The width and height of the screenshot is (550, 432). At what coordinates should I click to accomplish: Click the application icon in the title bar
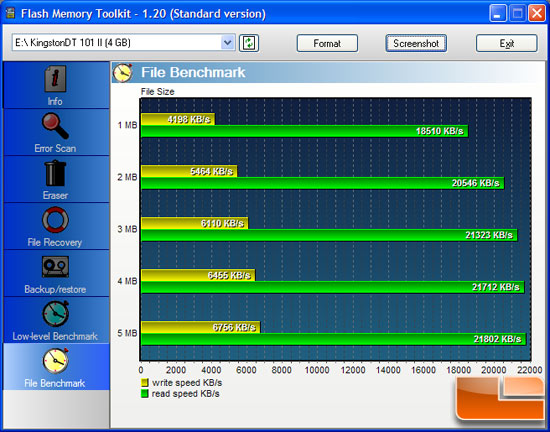tap(11, 13)
